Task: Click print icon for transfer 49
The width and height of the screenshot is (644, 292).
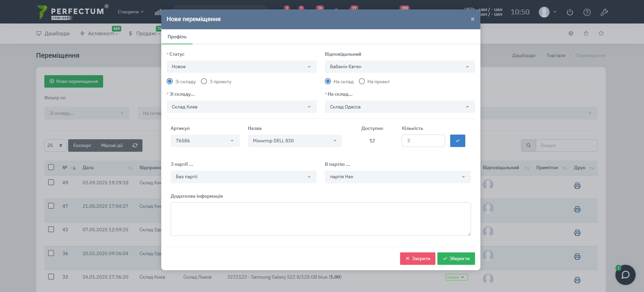Action: 577,186
